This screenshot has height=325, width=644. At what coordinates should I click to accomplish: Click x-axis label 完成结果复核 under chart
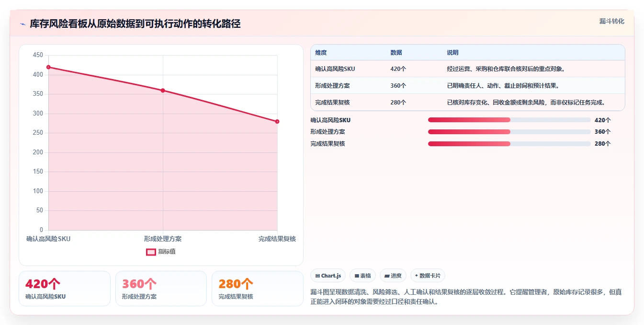[x=277, y=239]
